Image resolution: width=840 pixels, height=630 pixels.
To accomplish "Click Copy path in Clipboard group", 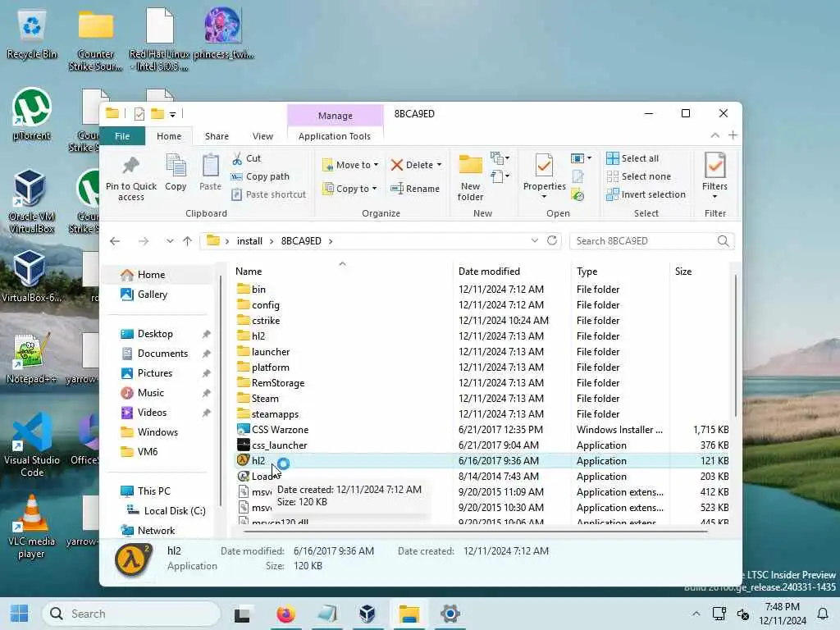I will [x=260, y=177].
